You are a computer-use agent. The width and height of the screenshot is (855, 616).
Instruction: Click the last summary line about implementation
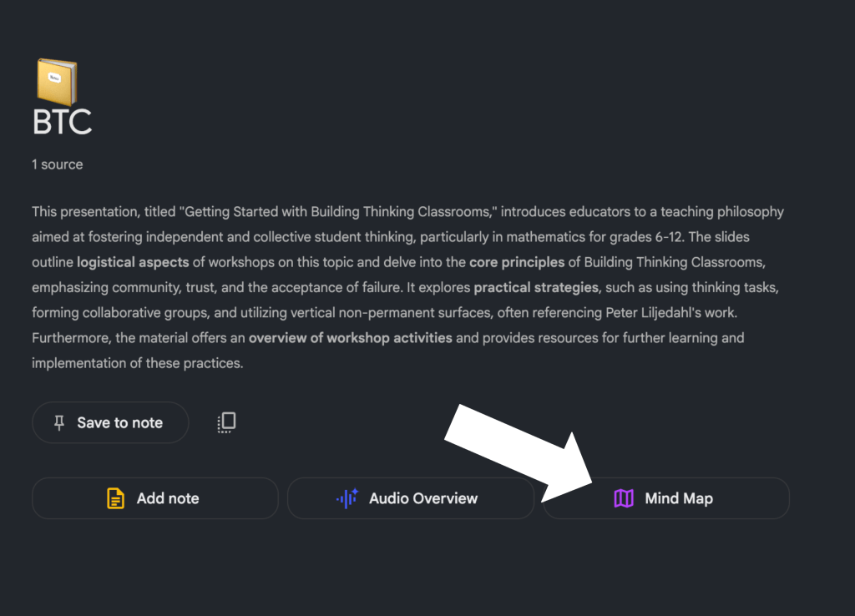pos(138,363)
